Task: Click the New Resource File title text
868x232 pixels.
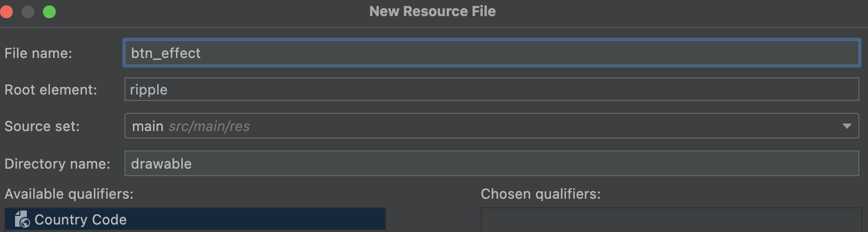Action: (x=432, y=11)
